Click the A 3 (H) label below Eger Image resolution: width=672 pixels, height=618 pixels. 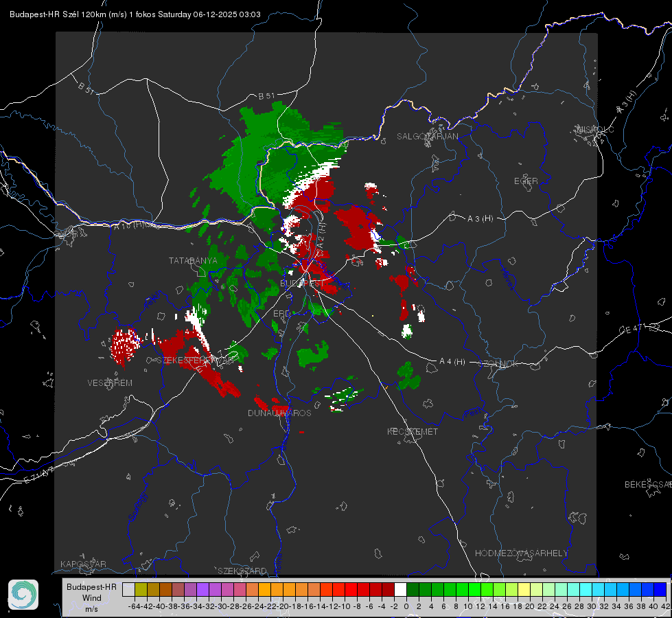pos(480,219)
